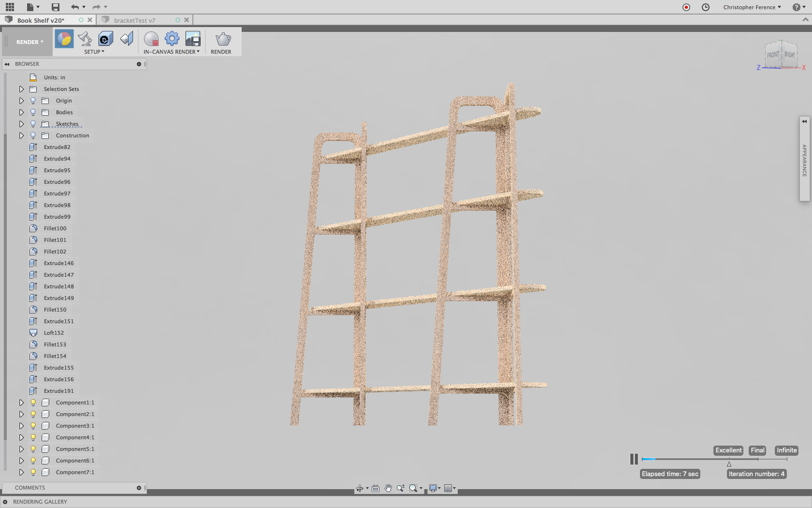Set render quality to Infinite
This screenshot has width=812, height=508.
point(786,450)
